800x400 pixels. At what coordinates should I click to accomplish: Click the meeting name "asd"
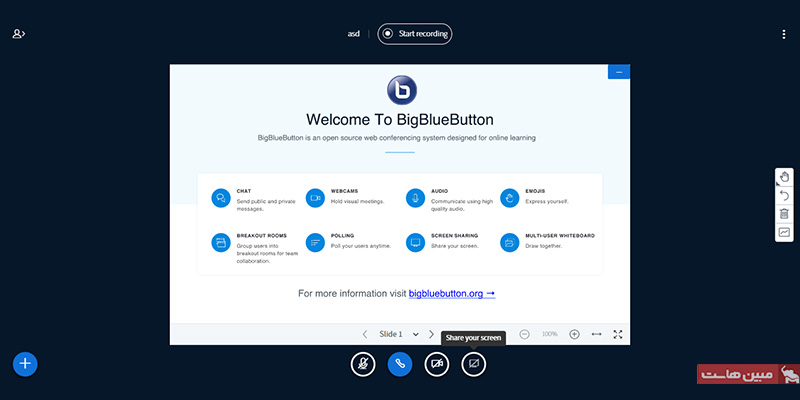354,34
